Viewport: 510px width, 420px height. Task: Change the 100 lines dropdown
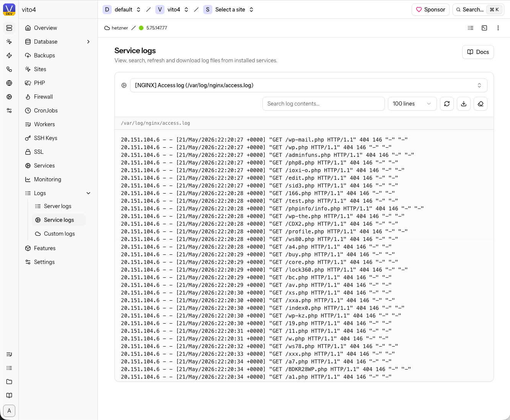(412, 104)
